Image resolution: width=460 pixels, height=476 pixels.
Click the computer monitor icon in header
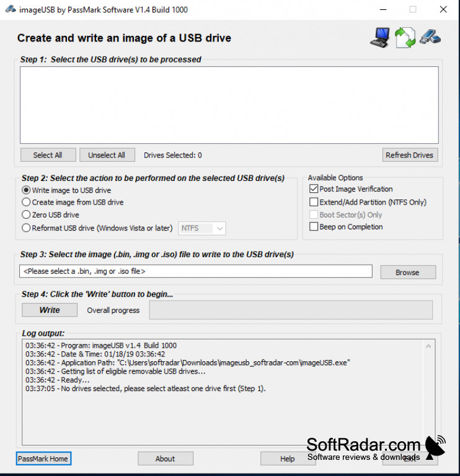pos(380,38)
